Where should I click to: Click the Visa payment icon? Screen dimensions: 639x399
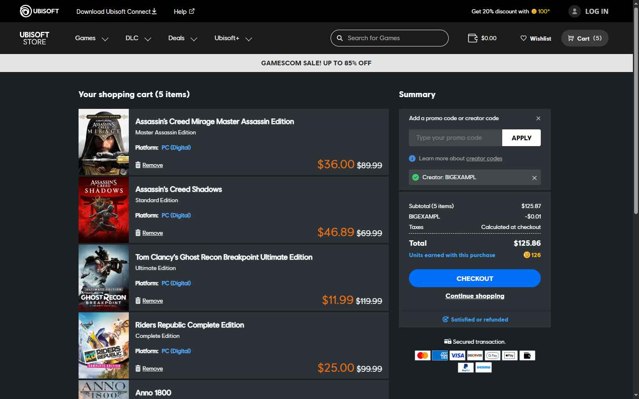[x=457, y=355]
